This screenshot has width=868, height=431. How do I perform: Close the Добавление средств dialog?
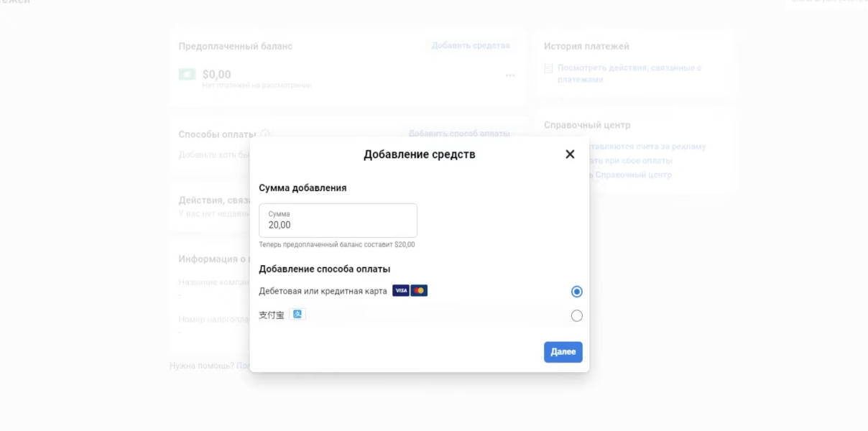(570, 154)
